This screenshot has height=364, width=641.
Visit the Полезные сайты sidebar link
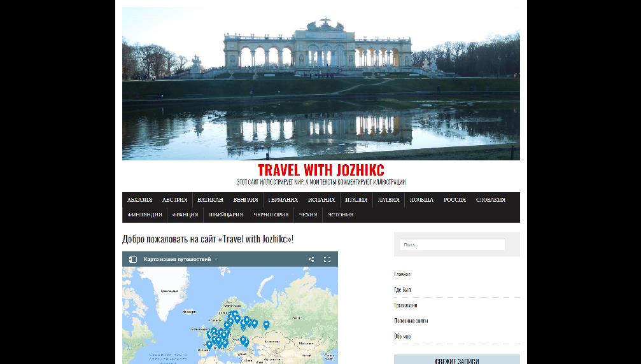(x=411, y=321)
